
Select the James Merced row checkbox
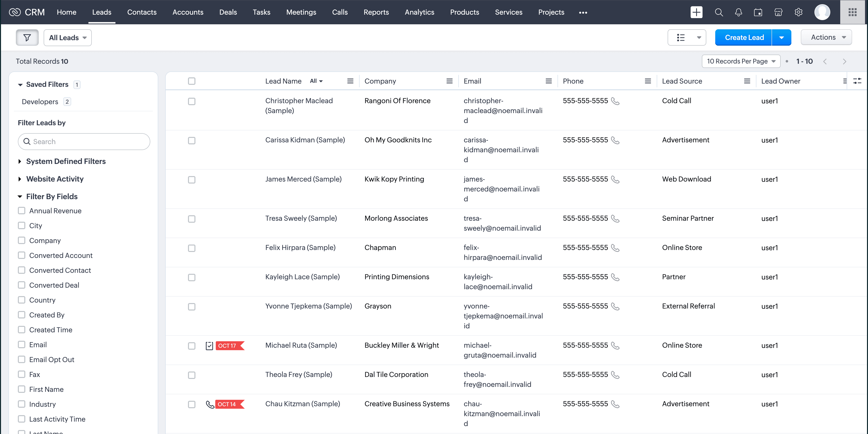[x=191, y=180]
